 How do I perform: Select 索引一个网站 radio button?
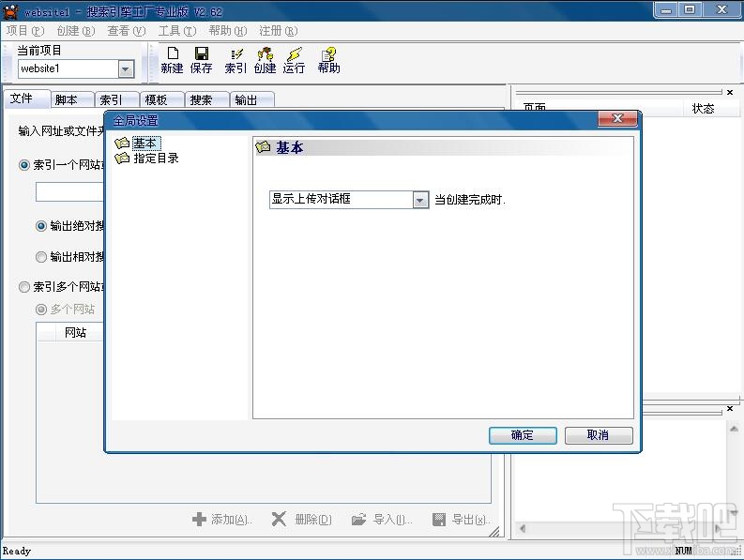(x=24, y=165)
